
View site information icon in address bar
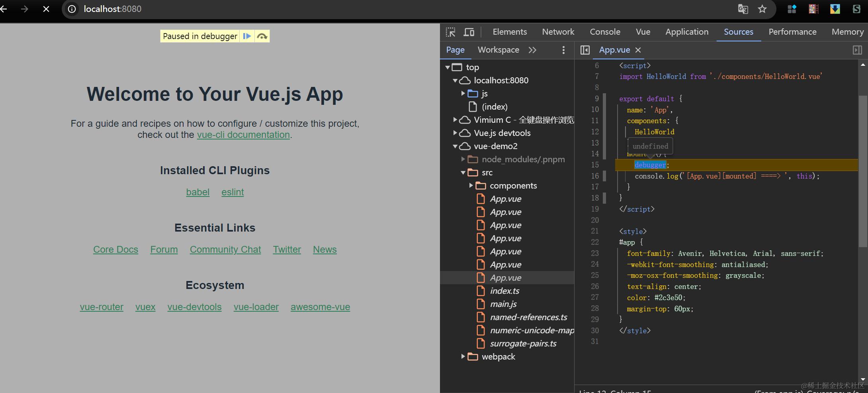(x=72, y=9)
